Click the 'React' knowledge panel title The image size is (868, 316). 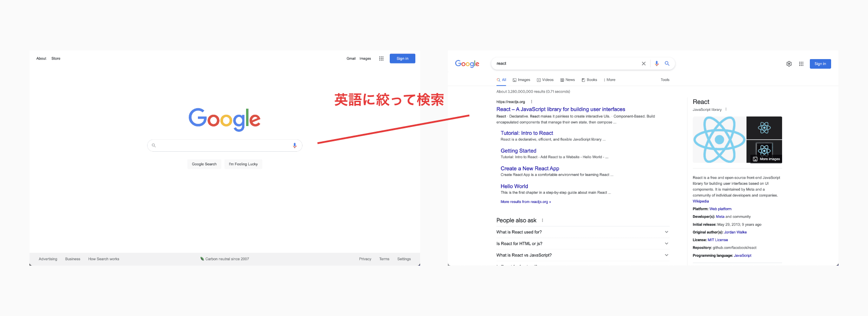(x=701, y=102)
